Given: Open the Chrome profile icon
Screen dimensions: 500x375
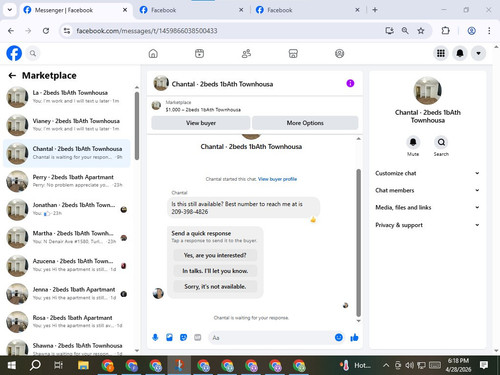Looking at the screenshot, I should coord(471,31).
